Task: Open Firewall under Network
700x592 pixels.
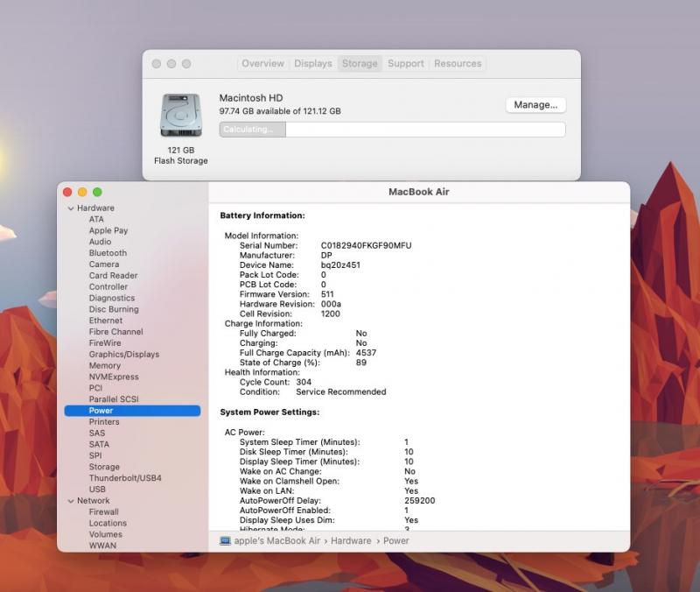Action: 104,511
